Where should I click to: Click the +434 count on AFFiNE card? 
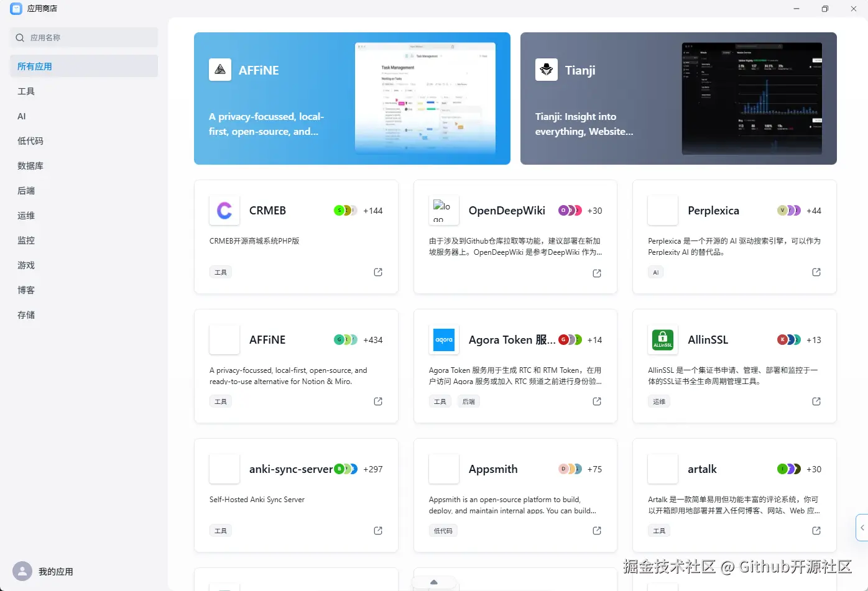point(373,340)
